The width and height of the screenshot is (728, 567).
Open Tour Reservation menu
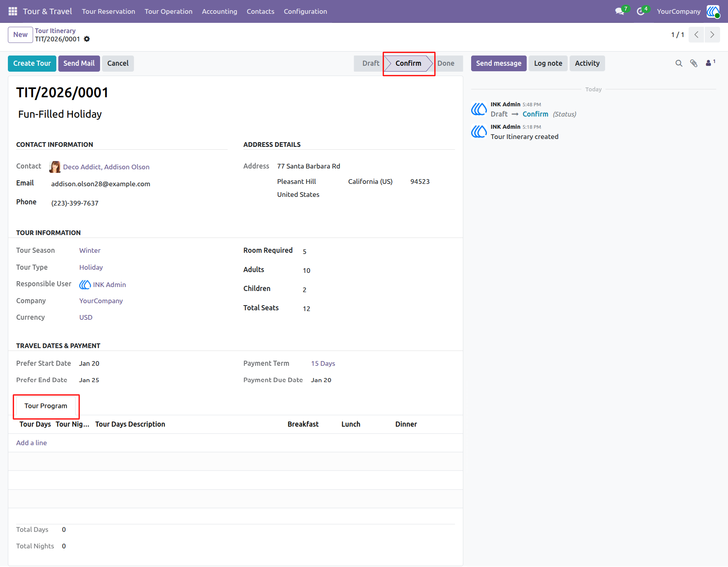(108, 11)
